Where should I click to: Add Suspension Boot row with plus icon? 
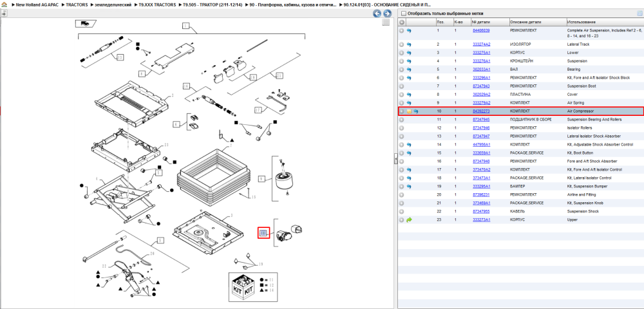(402, 86)
